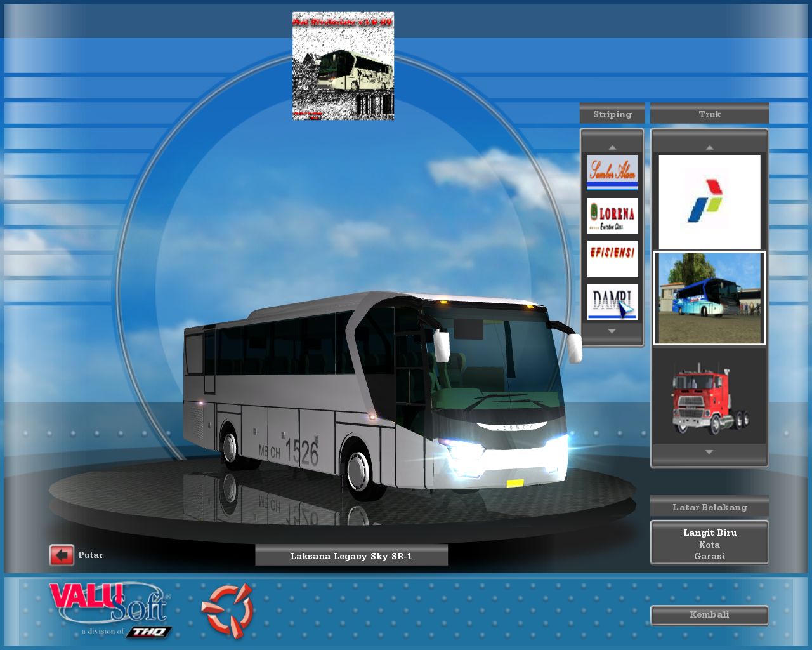Select the Lorena striping
The width and height of the screenshot is (812, 650).
click(612, 216)
